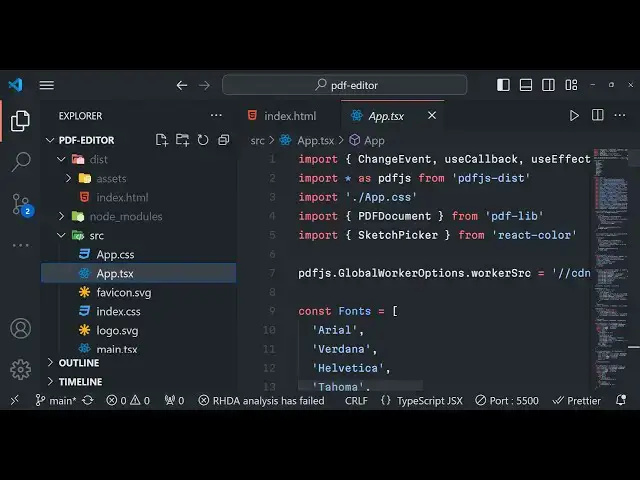Screen dimensions: 640x480
Task: Change CRLF end of line sequence
Action: 356,400
